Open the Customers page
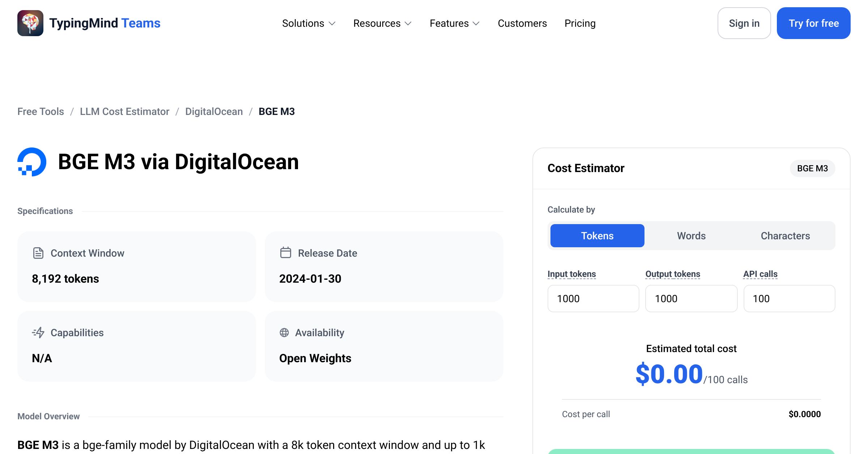 click(x=522, y=23)
